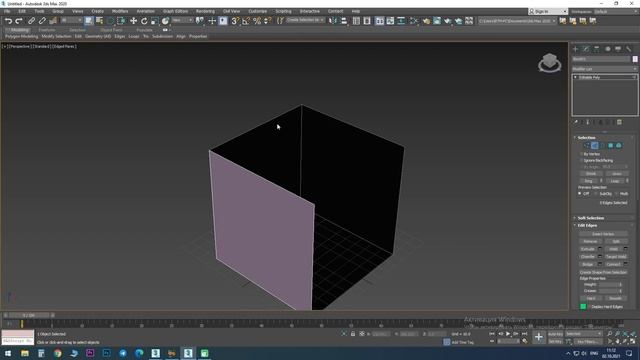Toggle Auto Key animation mode

pyautogui.click(x=555, y=334)
